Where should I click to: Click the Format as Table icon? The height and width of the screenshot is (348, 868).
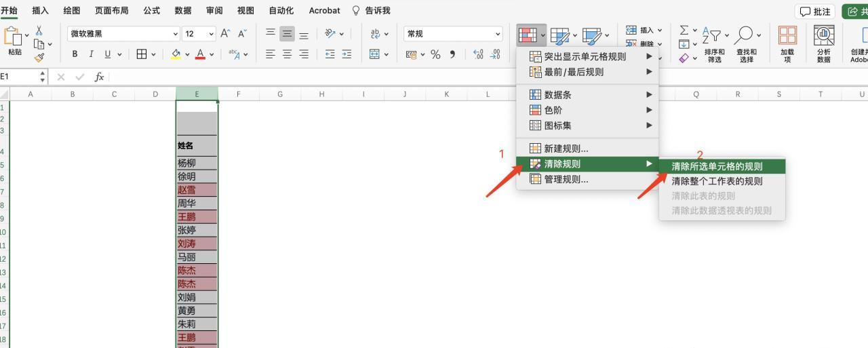point(559,36)
